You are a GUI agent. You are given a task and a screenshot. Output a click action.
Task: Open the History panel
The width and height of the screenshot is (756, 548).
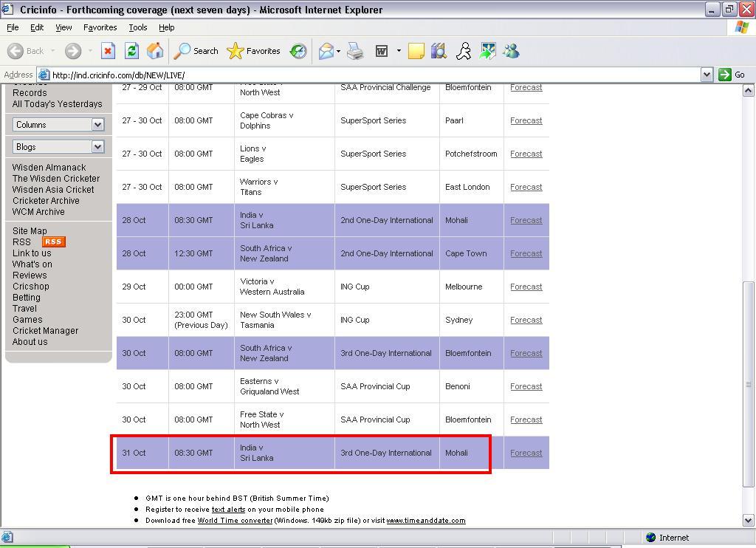click(298, 51)
